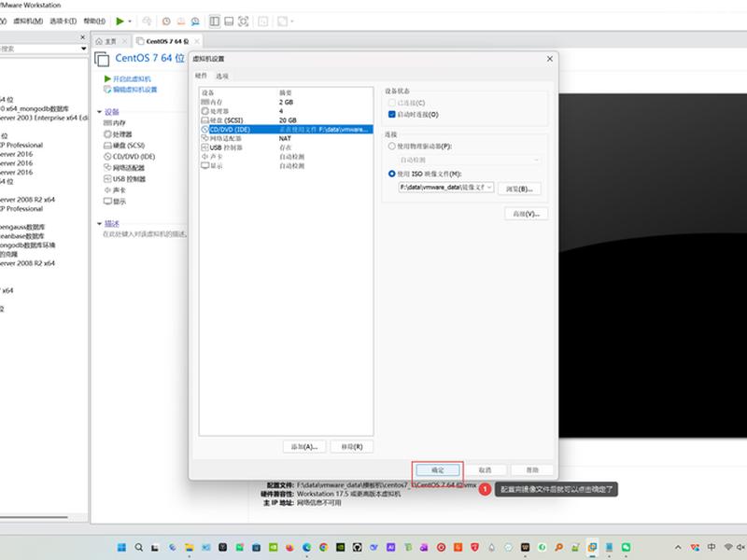Image resolution: width=747 pixels, height=560 pixels.
Task: Collapse the 描述 section triangle
Action: coord(100,223)
